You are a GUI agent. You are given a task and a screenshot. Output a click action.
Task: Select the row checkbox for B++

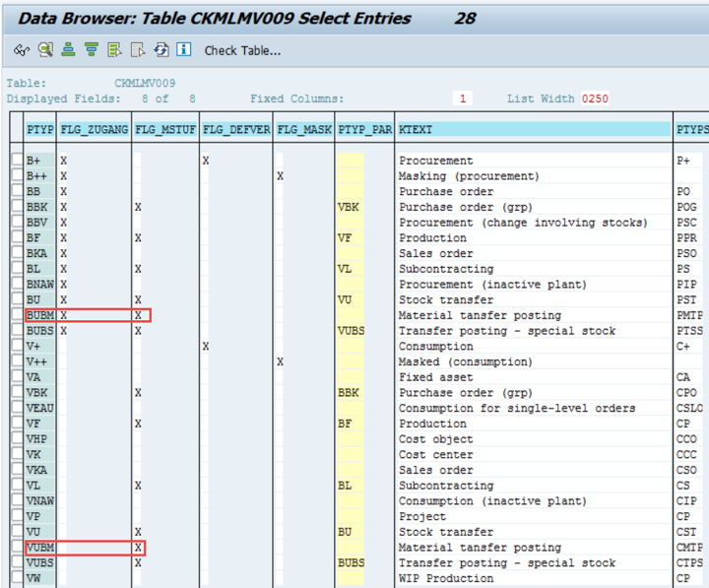[17, 175]
